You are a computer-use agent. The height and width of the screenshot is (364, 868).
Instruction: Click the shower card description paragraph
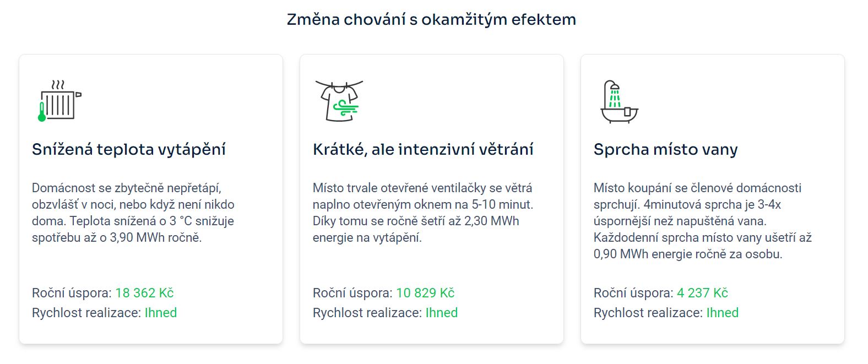click(703, 221)
